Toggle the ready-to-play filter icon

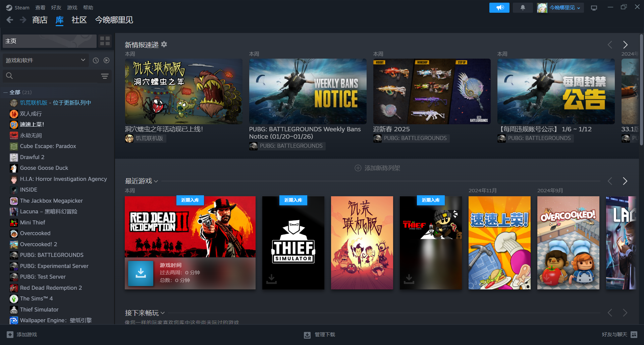pyautogui.click(x=107, y=60)
